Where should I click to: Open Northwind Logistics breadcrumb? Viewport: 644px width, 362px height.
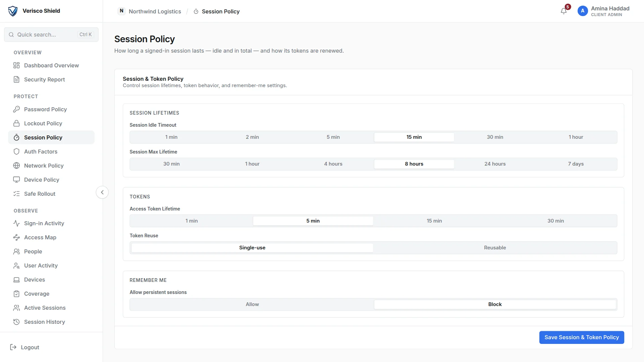click(150, 11)
